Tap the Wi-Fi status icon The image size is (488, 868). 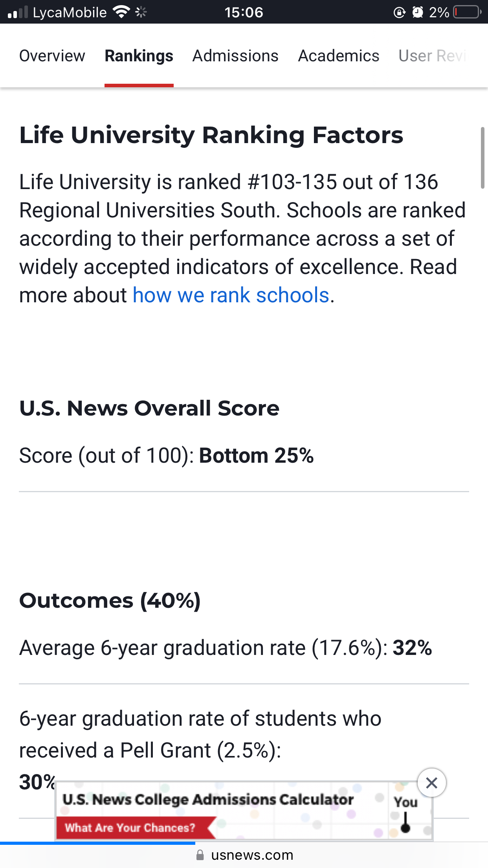point(121,12)
